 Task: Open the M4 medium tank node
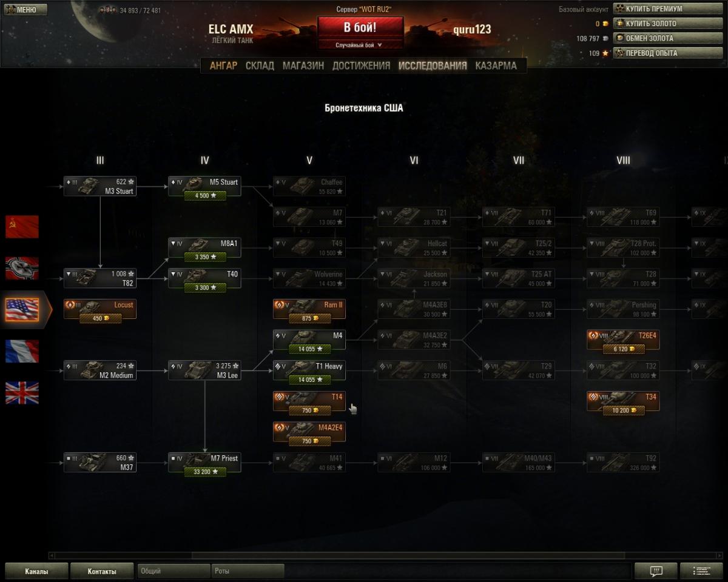[x=309, y=340]
